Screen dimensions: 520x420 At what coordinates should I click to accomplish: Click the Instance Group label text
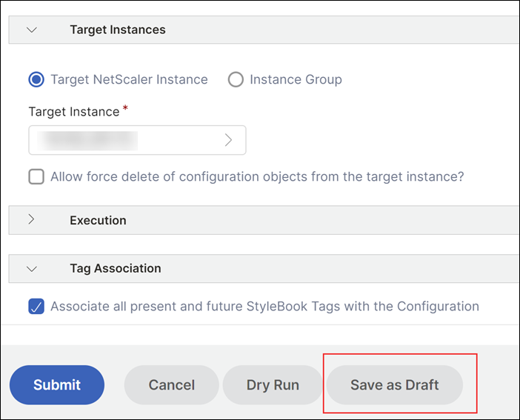click(x=296, y=79)
